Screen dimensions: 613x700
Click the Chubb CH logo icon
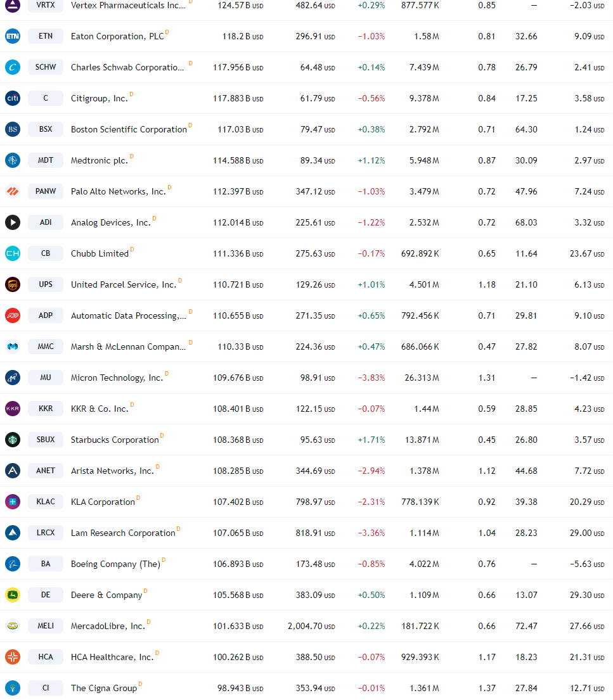13,253
